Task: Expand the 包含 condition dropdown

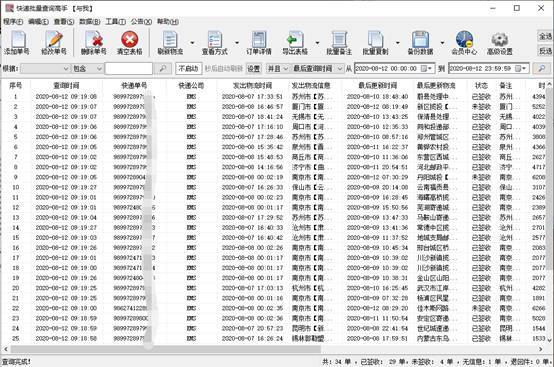Action: (87, 69)
